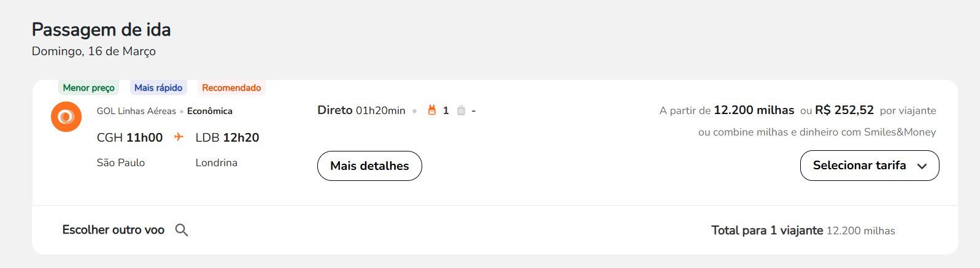Click the magnifying glass search icon
This screenshot has height=268, width=980.
click(182, 230)
